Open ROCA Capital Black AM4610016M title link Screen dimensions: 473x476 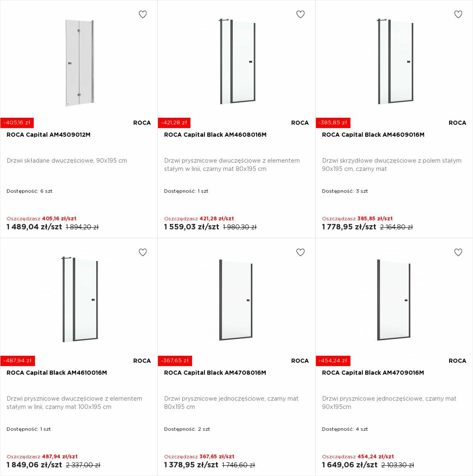tap(57, 373)
